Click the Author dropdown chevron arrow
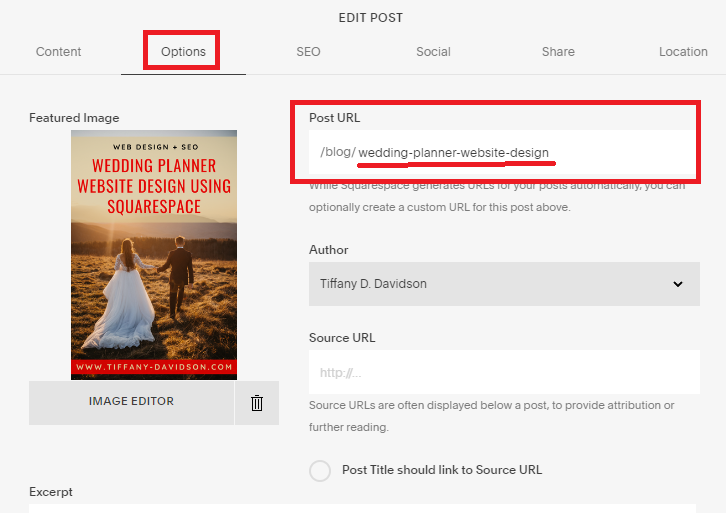Screen dimensions: 726x513 [678, 284]
